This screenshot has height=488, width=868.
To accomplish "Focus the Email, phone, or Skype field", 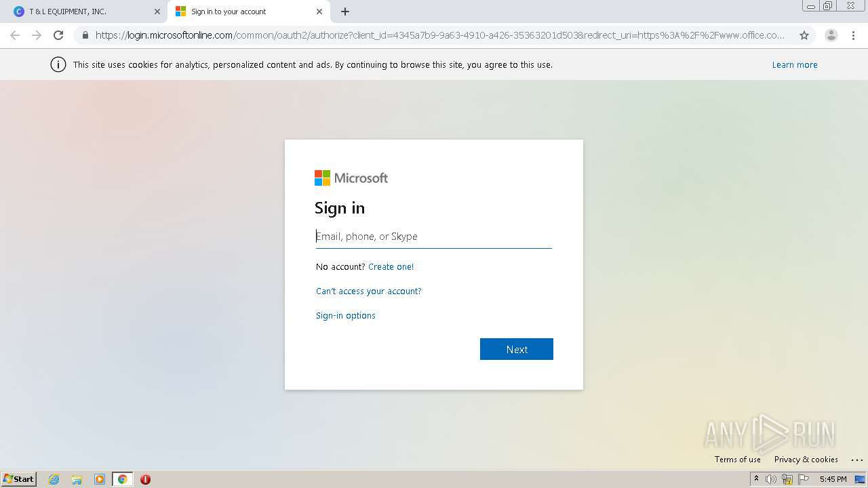I will (x=434, y=237).
